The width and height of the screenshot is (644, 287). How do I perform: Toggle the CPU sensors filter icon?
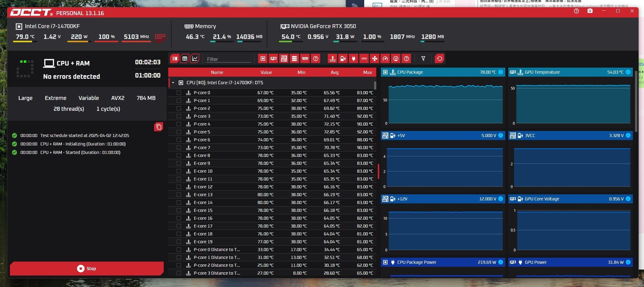[263, 59]
